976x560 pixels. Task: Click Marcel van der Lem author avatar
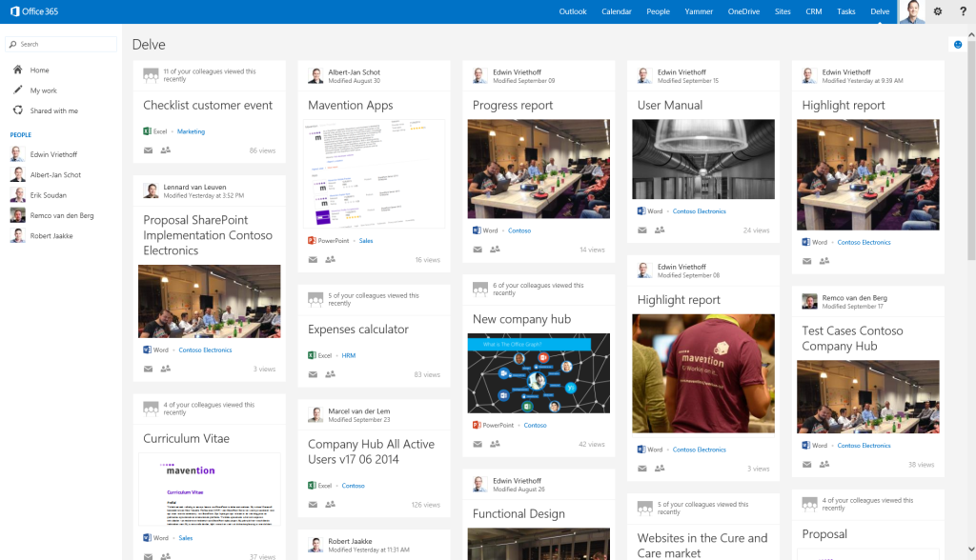click(315, 415)
